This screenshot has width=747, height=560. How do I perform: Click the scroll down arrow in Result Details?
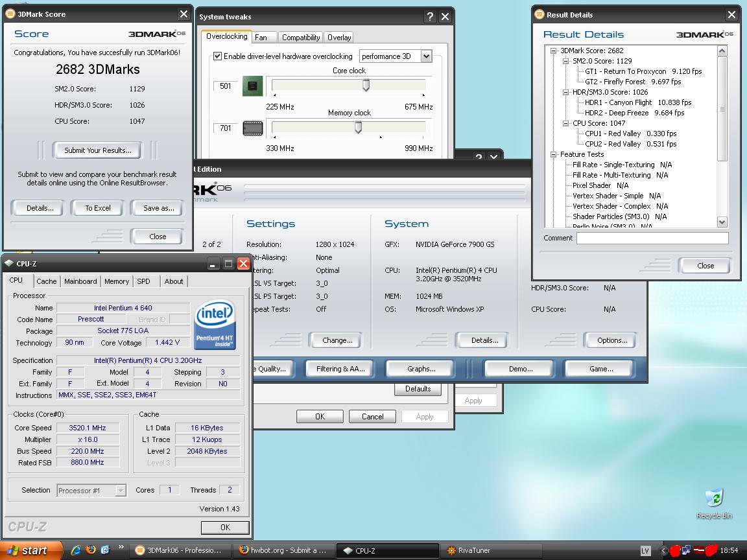tap(722, 222)
